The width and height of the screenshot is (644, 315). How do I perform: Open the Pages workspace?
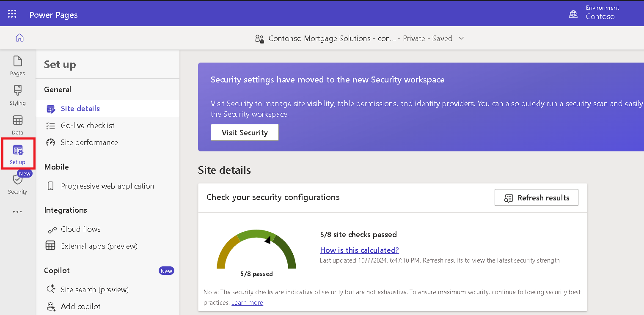[x=17, y=66]
